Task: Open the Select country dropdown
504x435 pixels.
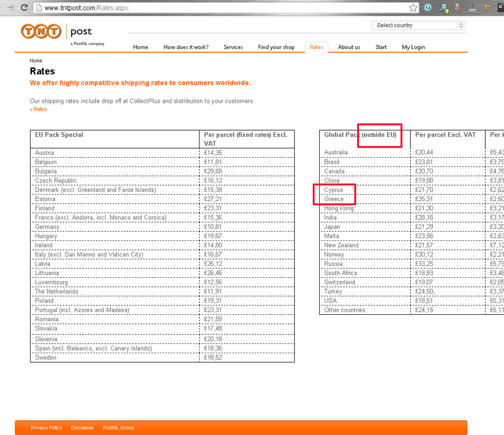Action: coord(418,26)
